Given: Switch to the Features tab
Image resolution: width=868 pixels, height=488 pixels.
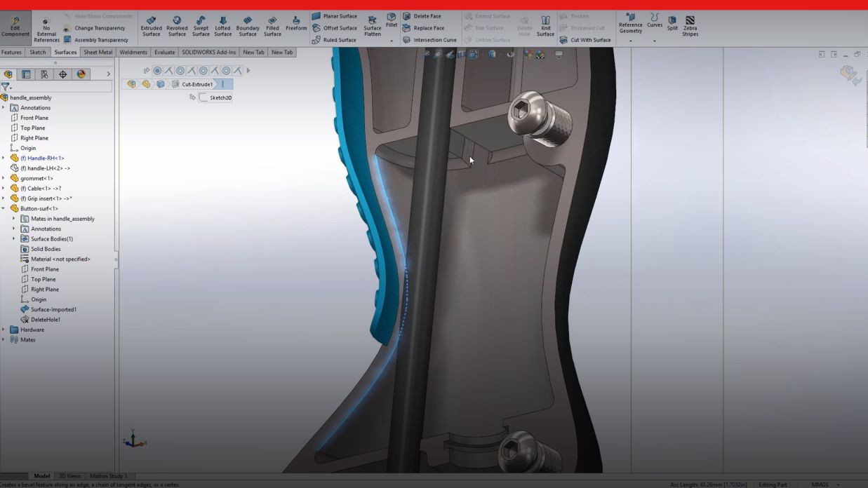Looking at the screenshot, I should pyautogui.click(x=12, y=53).
